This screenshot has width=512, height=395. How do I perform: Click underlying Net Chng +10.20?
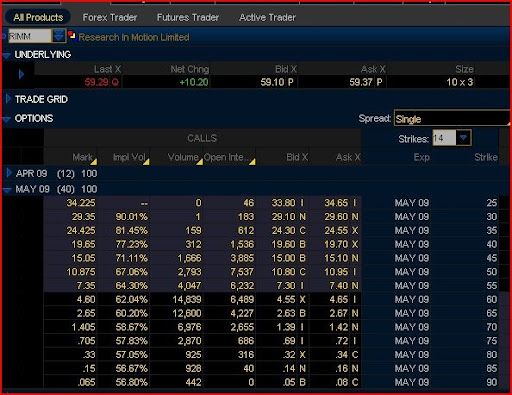[x=194, y=82]
